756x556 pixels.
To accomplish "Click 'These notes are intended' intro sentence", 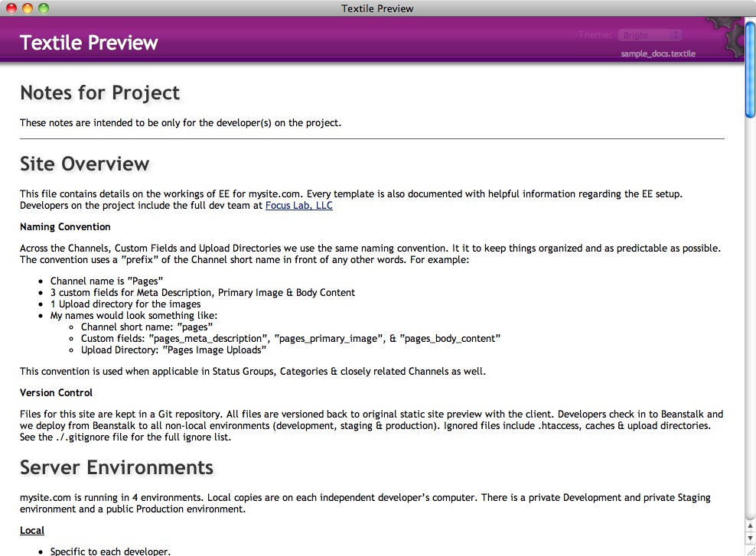I will click(x=181, y=123).
